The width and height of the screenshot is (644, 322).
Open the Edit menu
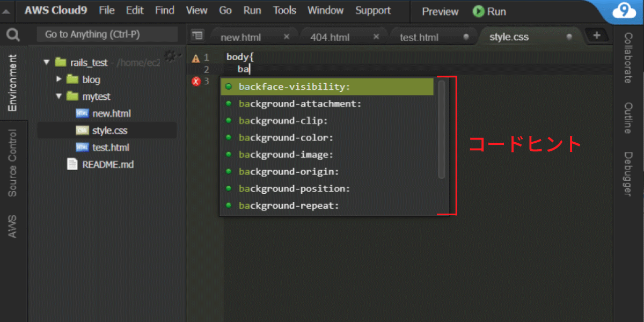135,11
